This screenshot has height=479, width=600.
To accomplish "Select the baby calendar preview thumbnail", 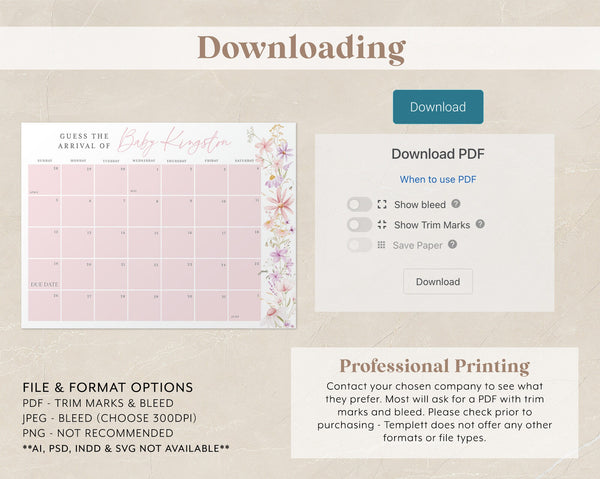I will point(158,225).
